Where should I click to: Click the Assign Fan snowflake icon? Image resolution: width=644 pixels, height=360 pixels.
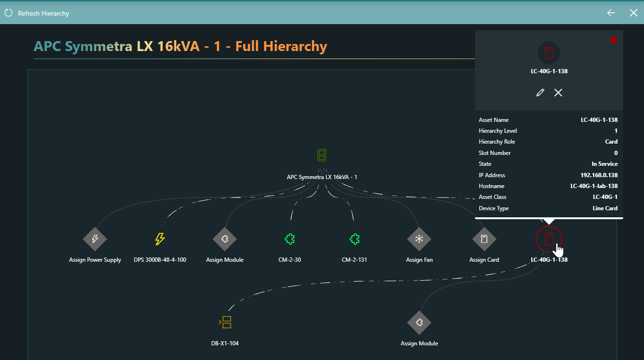tap(419, 239)
